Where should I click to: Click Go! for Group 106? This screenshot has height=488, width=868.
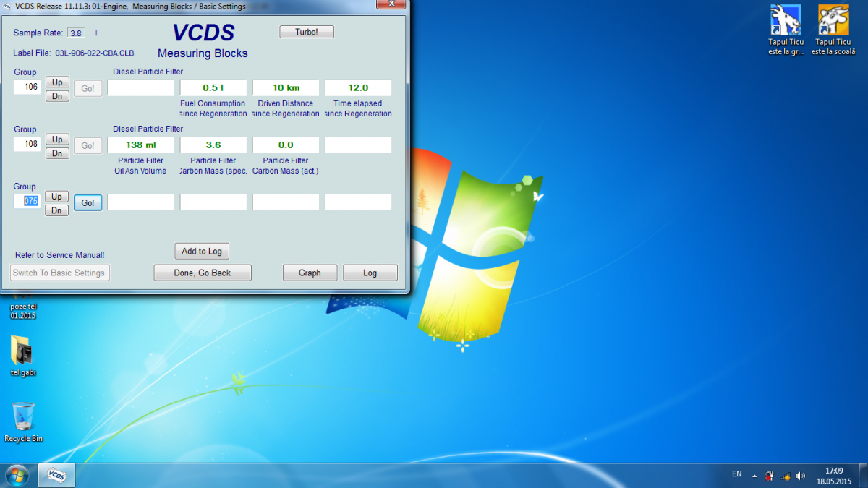tap(88, 88)
